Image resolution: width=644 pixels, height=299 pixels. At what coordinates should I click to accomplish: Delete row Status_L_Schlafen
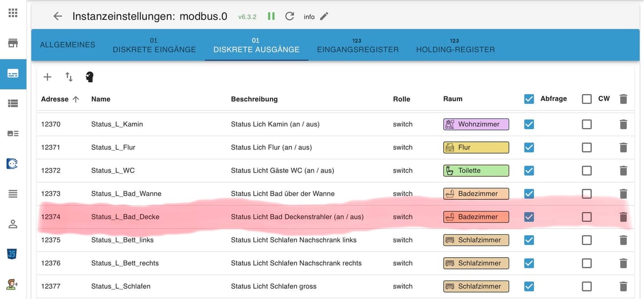pyautogui.click(x=623, y=286)
